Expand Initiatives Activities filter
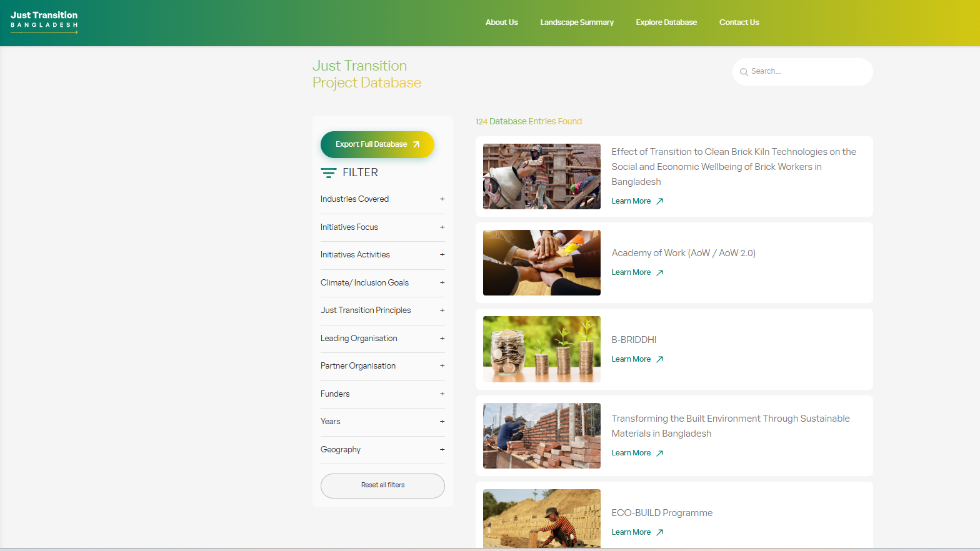The width and height of the screenshot is (980, 551). point(382,255)
